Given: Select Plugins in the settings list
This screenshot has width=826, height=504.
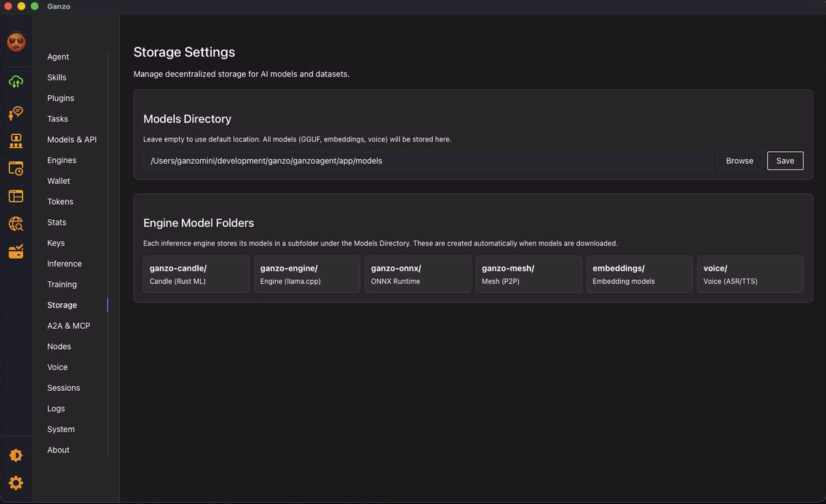Looking at the screenshot, I should coord(61,98).
